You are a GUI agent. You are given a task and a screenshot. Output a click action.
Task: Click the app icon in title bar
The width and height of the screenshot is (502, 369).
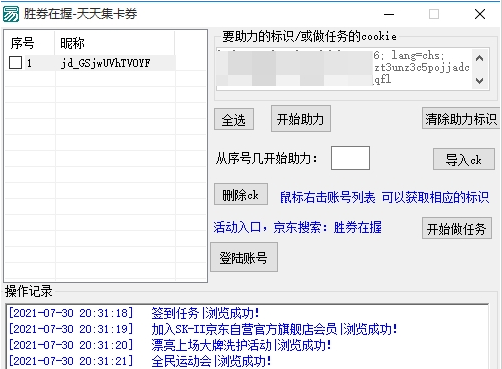[11, 14]
